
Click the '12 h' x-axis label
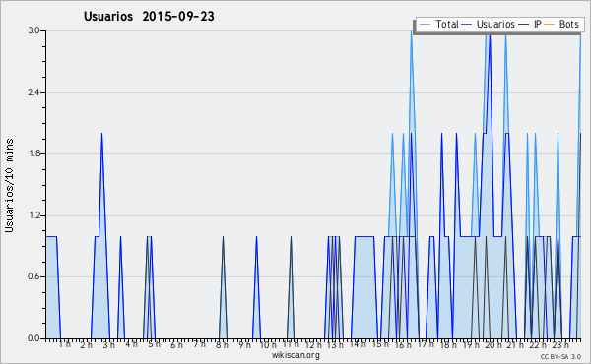(313, 345)
